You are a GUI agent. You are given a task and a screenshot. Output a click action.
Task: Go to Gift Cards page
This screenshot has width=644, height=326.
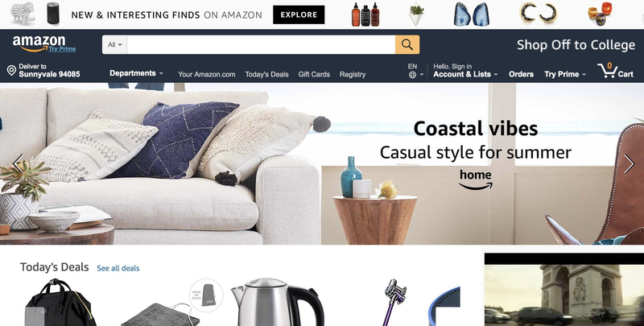coord(314,74)
